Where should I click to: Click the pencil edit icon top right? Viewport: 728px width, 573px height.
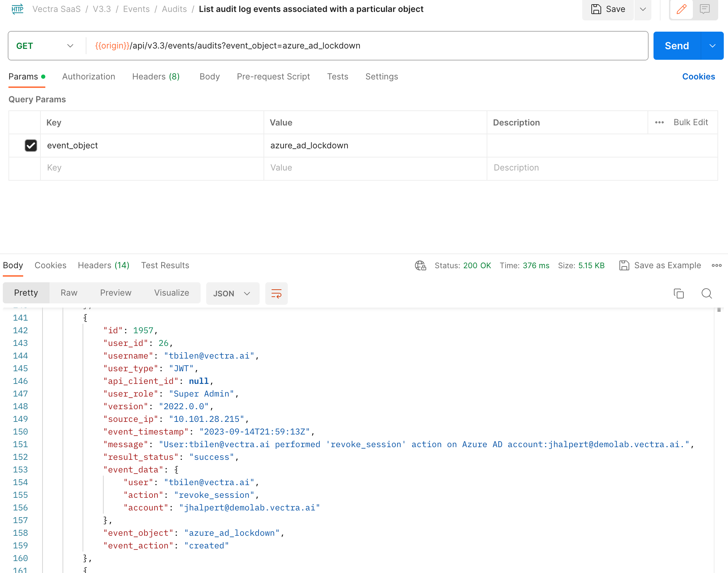coord(681,9)
